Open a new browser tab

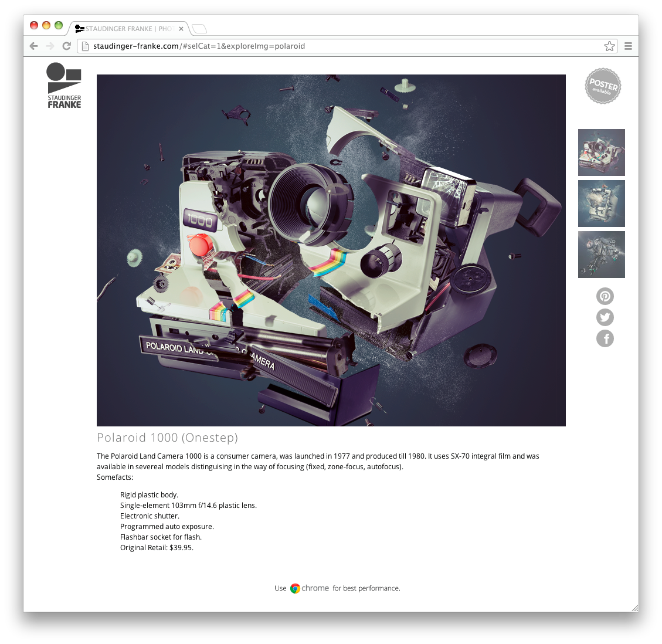[x=199, y=29]
